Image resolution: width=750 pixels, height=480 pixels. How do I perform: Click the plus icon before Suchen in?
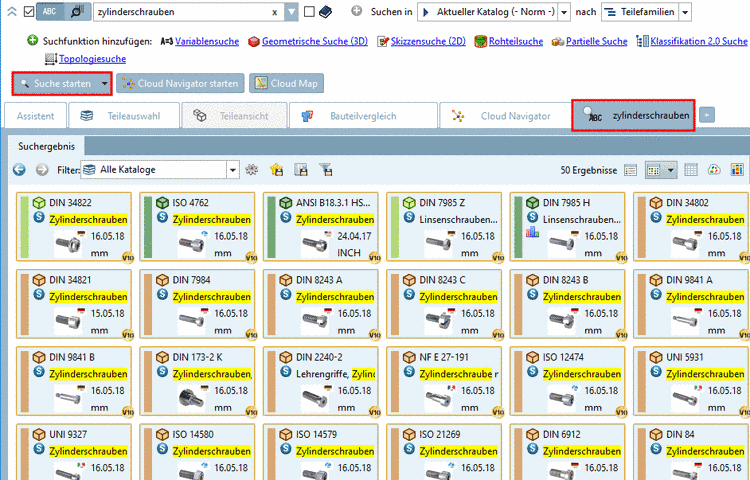[x=356, y=11]
